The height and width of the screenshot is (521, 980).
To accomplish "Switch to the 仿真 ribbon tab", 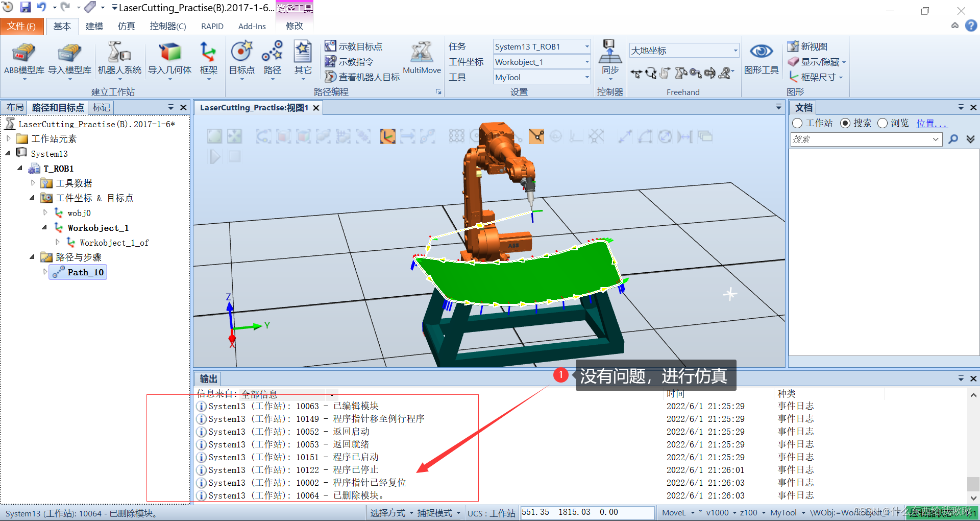I will pyautogui.click(x=126, y=26).
